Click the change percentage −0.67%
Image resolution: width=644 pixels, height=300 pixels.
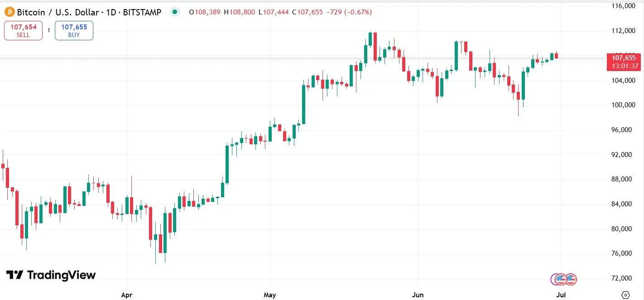(x=356, y=12)
